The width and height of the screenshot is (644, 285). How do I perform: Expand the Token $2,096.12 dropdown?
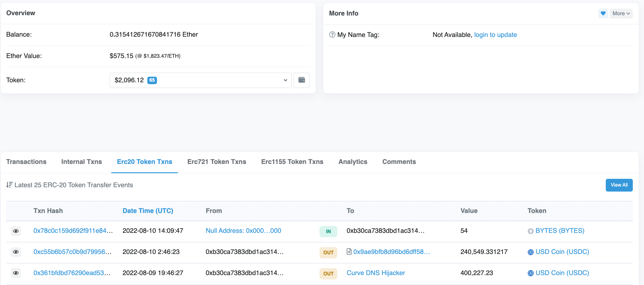[200, 80]
